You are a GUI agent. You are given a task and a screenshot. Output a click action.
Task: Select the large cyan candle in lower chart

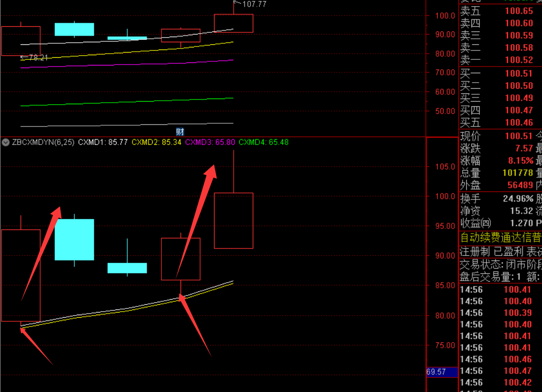pyautogui.click(x=74, y=239)
